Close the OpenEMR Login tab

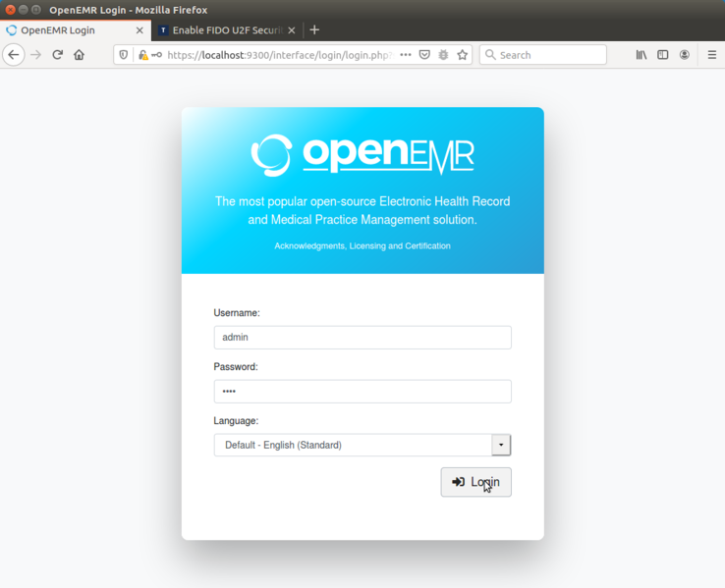pos(139,30)
